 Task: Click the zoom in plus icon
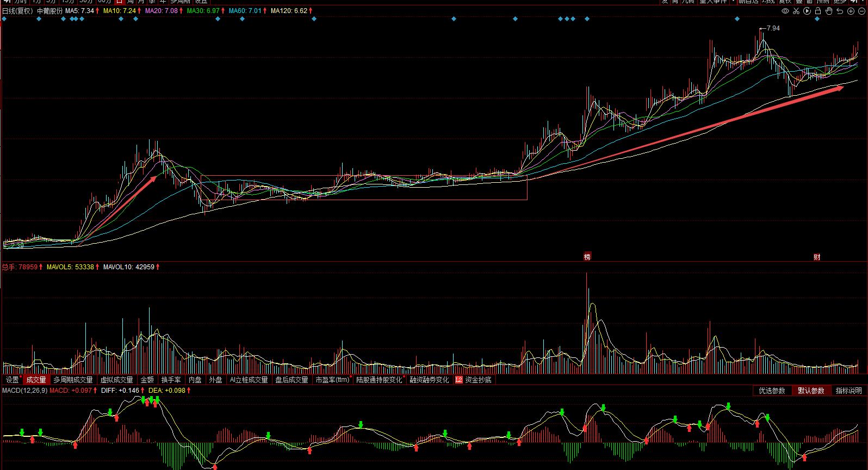coord(851,11)
